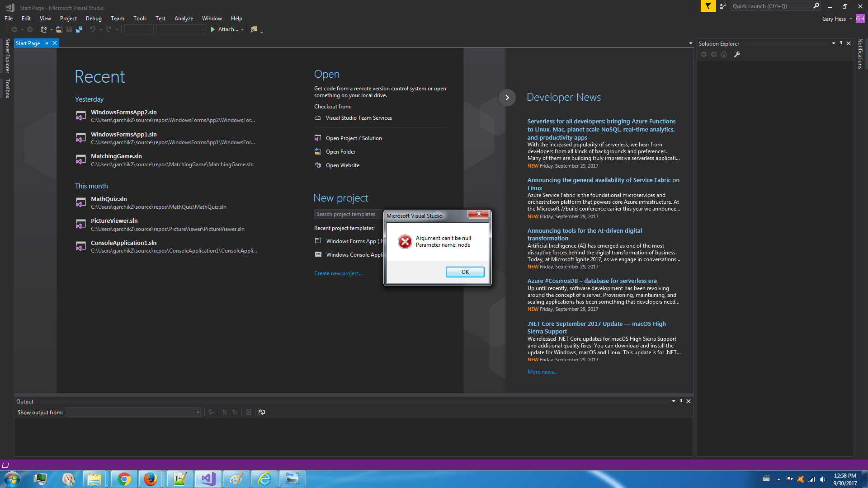The image size is (868, 488).
Task: Click the Find in Files toolbar icon
Action: coord(254,29)
